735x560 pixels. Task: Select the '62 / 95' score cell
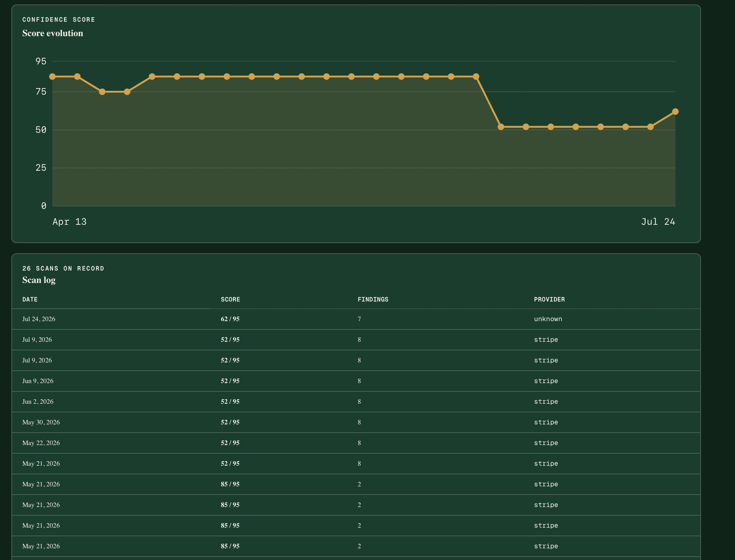click(230, 319)
